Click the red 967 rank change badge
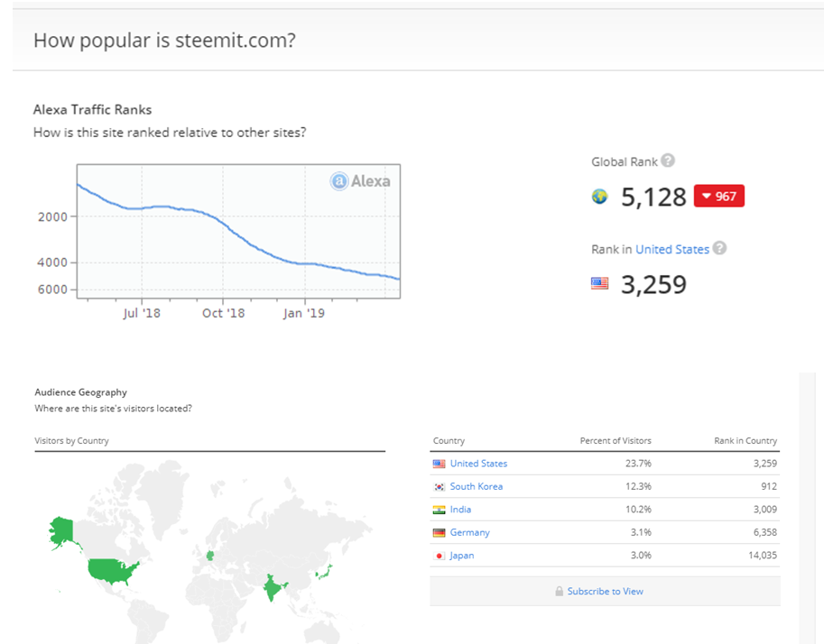824x644 pixels. pos(719,196)
